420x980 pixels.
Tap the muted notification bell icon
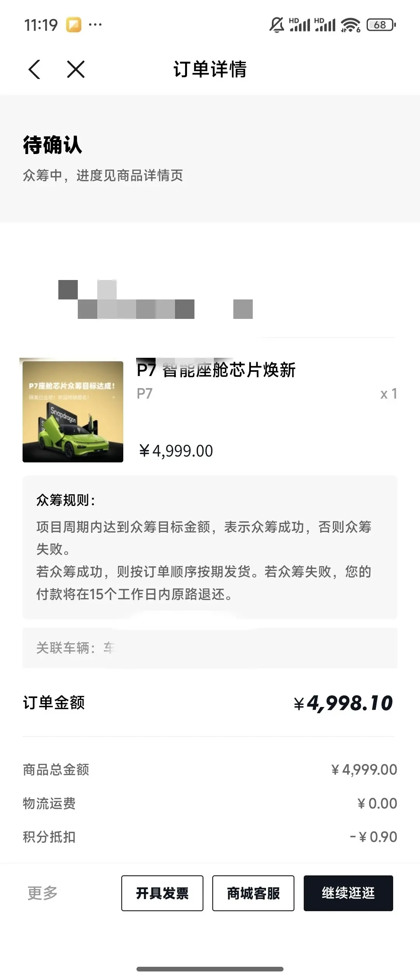pos(276,25)
